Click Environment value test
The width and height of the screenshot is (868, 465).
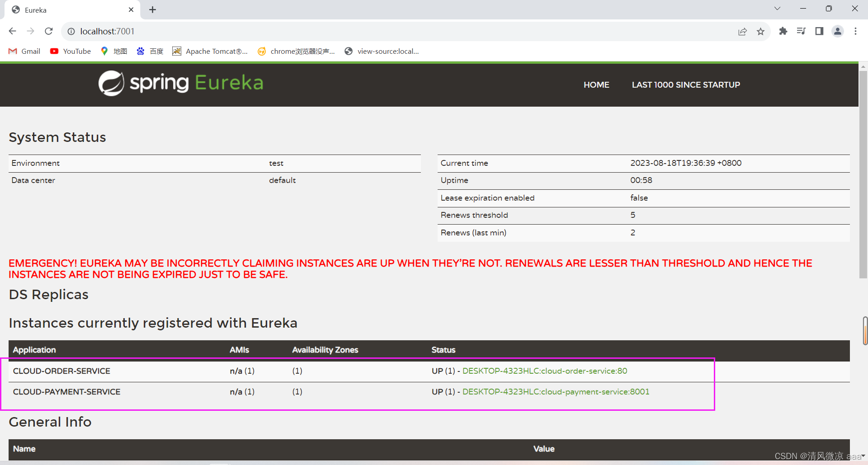click(x=276, y=163)
